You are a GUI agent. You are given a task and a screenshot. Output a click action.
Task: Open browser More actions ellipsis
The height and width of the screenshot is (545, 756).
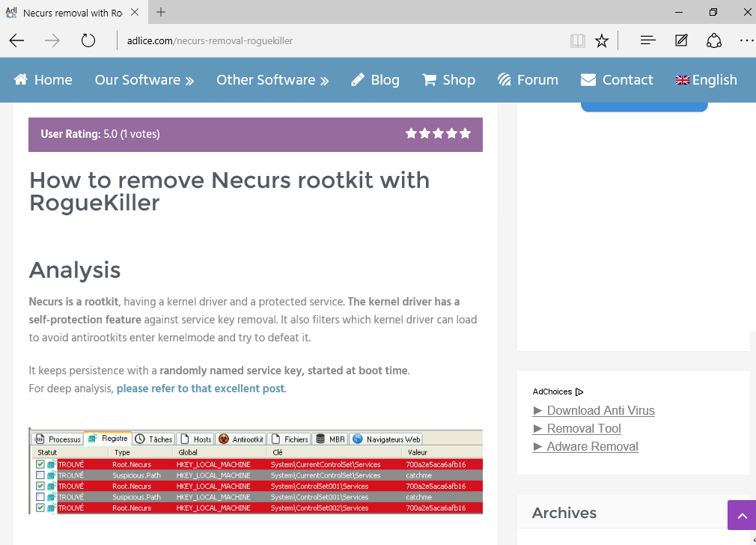tap(746, 40)
